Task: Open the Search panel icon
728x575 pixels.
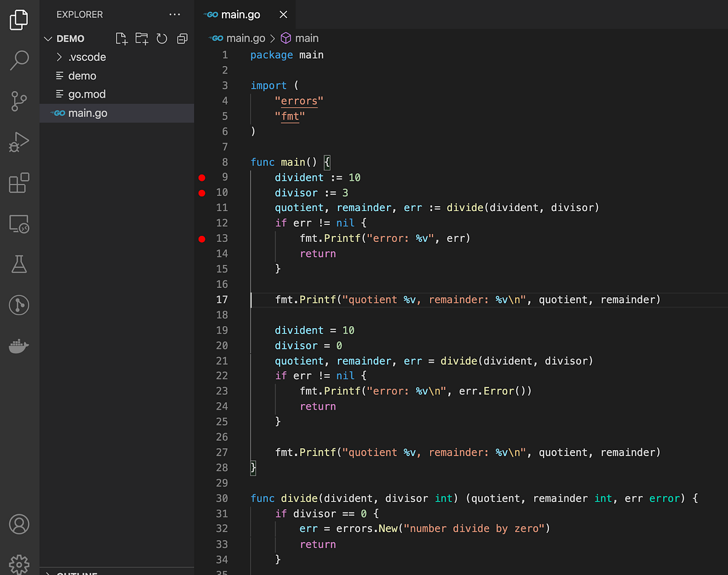Action: click(x=19, y=60)
